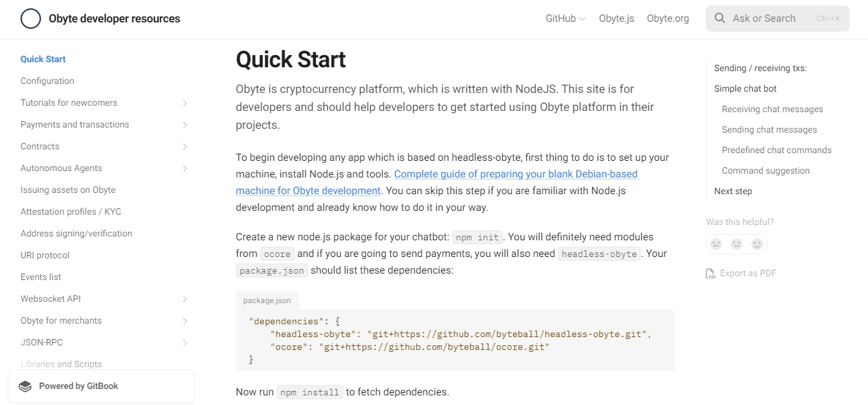868x405 pixels.
Task: Open the Configuration page
Action: (47, 81)
